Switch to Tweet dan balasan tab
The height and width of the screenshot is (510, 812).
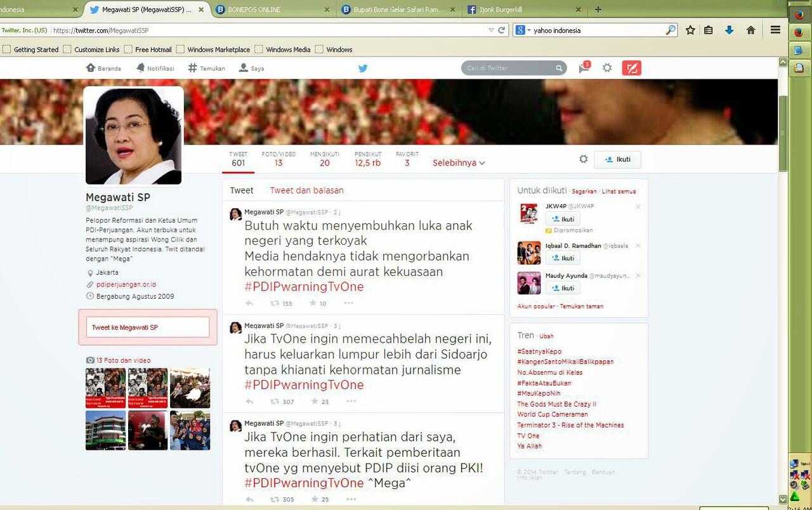click(x=307, y=190)
